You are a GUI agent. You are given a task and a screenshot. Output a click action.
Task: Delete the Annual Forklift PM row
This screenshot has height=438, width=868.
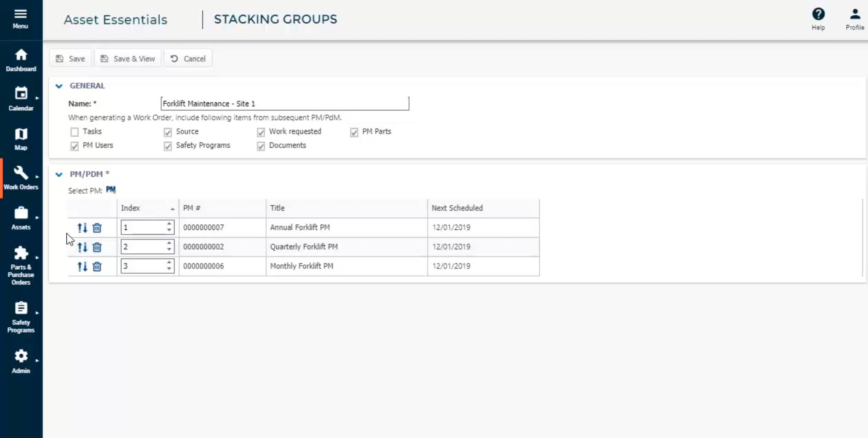(97, 228)
